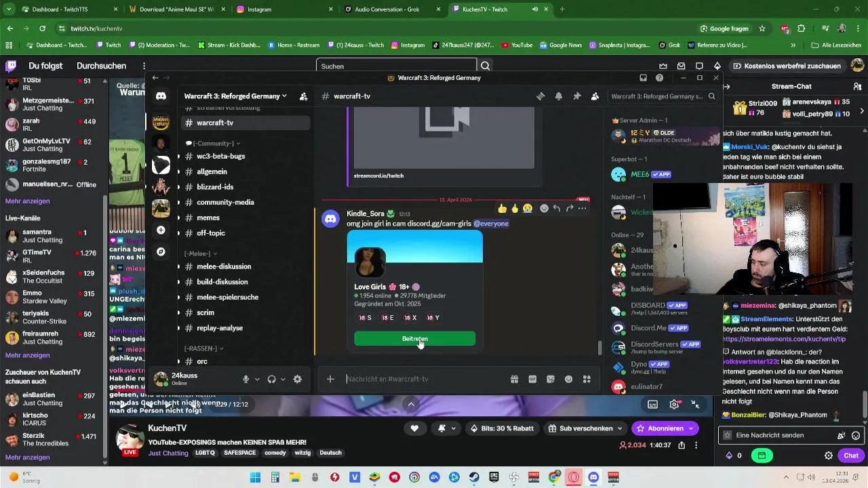Click the purple Chat send button
Screen dimensions: 868x488
pyautogui.click(x=851, y=455)
